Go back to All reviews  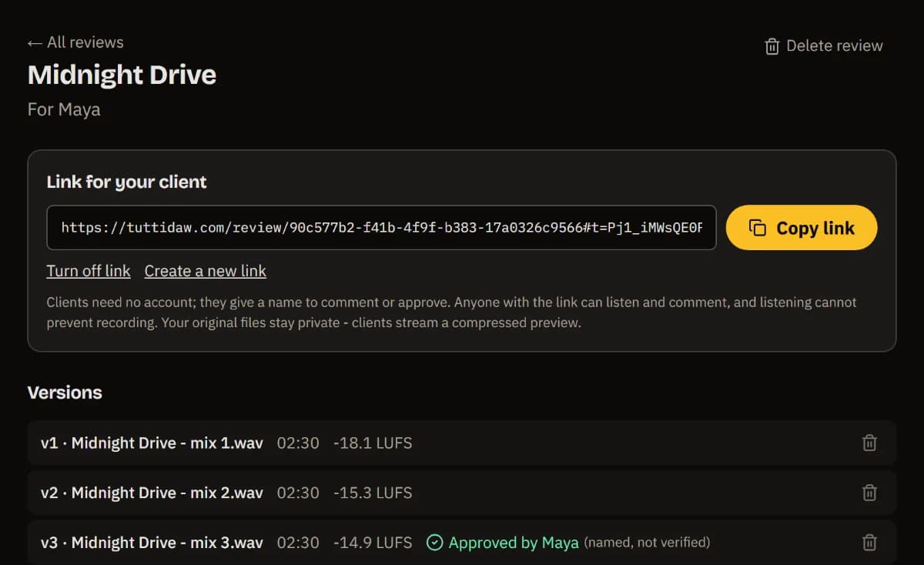(x=75, y=42)
